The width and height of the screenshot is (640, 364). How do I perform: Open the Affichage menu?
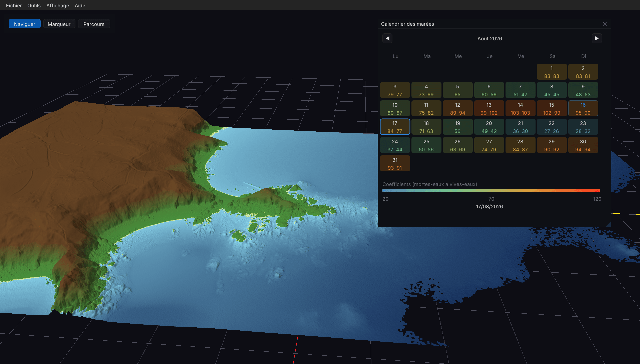click(58, 5)
